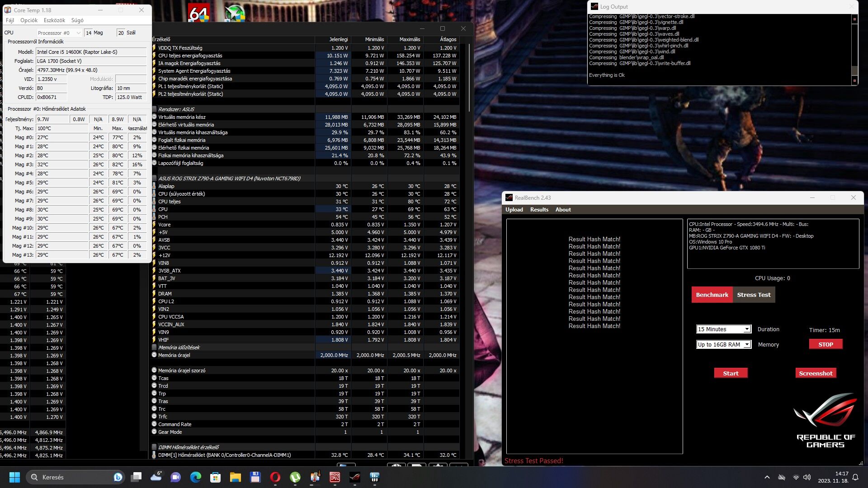Click the Keresés taskbar search field
868x488 pixels.
pyautogui.click(x=75, y=477)
